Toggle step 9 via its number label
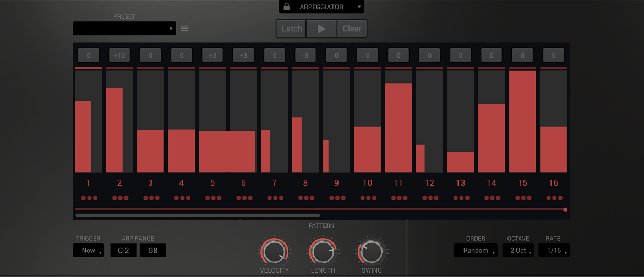The image size is (644, 277). pyautogui.click(x=336, y=183)
